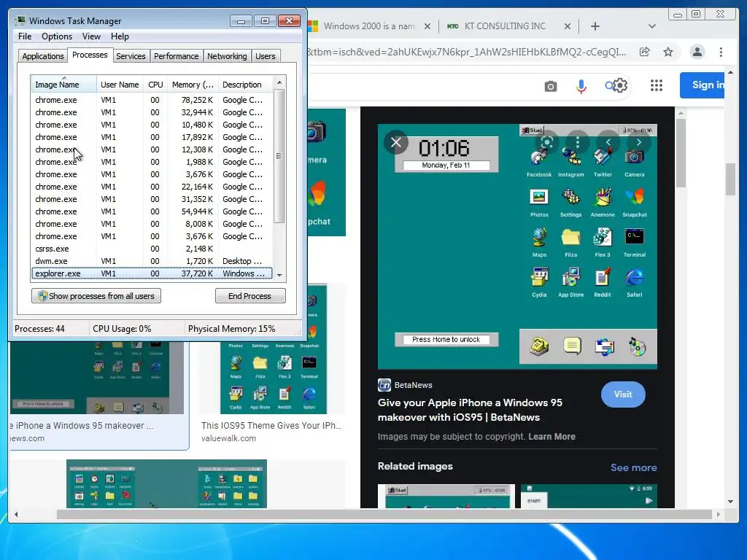Click the End Process button
The width and height of the screenshot is (747, 560).
[250, 296]
